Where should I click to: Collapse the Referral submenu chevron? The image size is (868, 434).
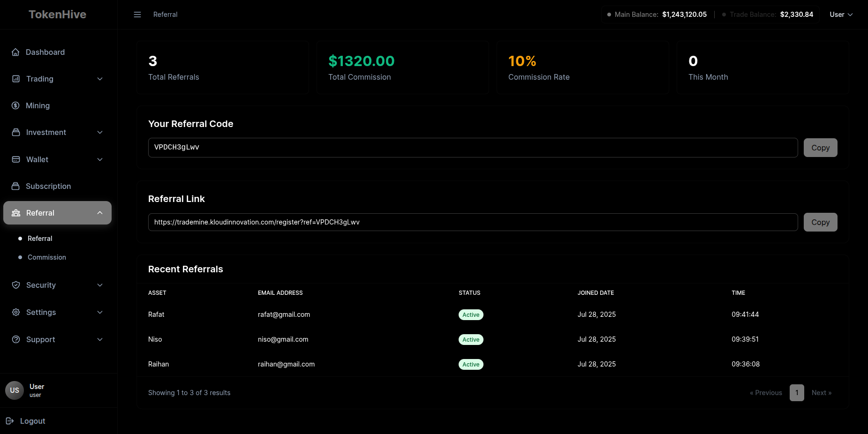click(100, 213)
